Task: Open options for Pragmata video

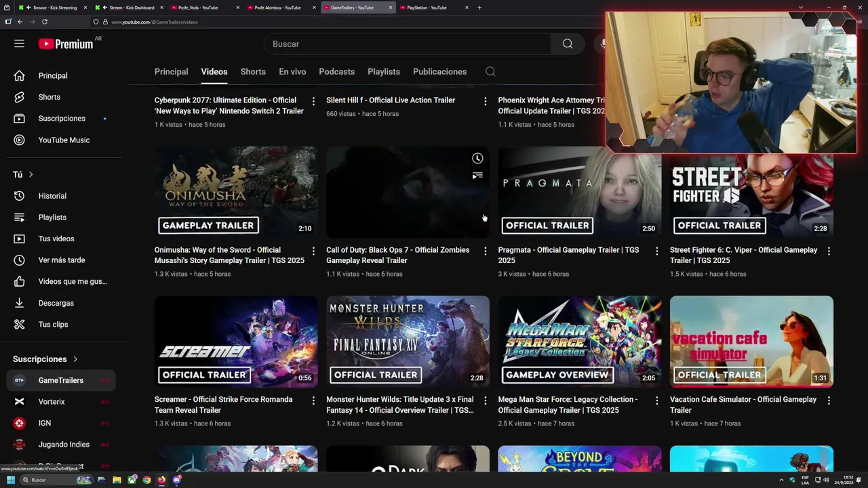Action: [x=656, y=251]
